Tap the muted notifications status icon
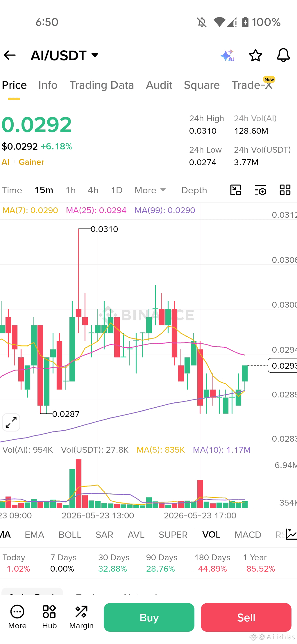297x644 pixels. point(202,22)
